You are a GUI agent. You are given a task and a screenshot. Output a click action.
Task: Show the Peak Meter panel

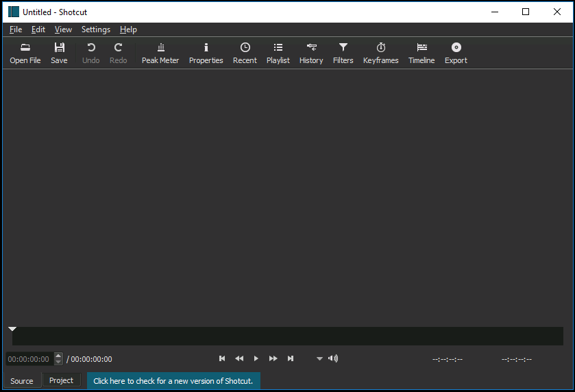point(160,53)
